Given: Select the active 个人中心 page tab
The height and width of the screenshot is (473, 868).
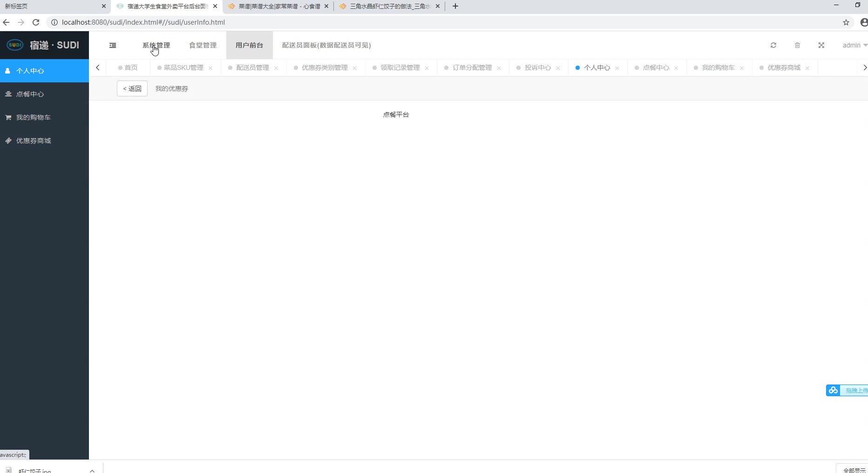Looking at the screenshot, I should pyautogui.click(x=597, y=68).
